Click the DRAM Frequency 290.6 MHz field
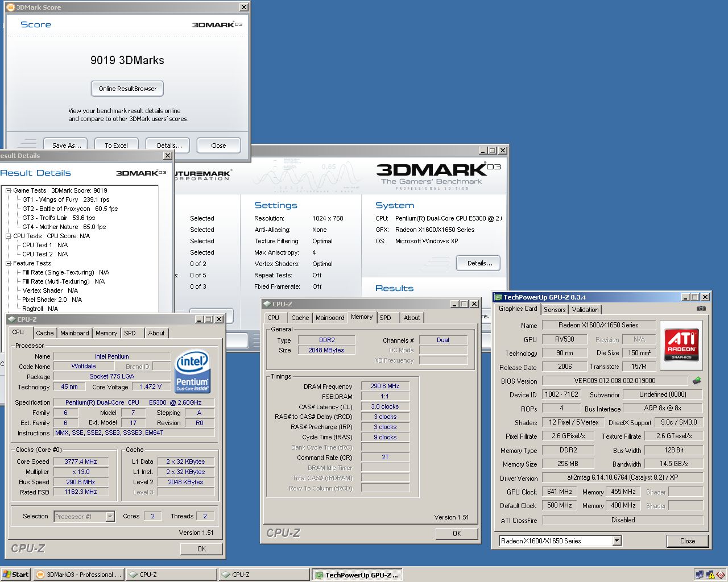 (x=385, y=386)
